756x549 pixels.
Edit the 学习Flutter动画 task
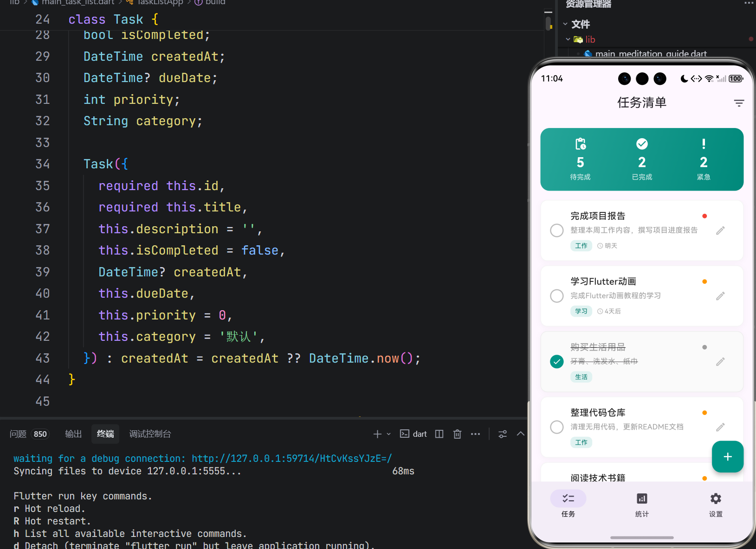[720, 296]
